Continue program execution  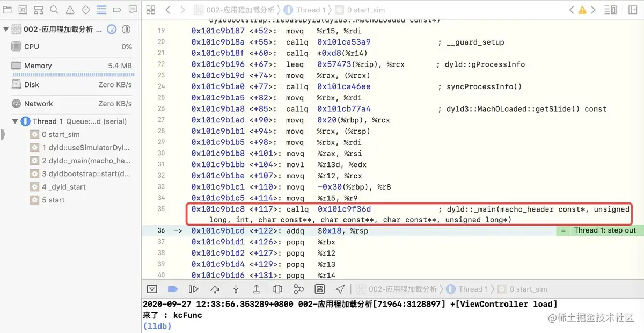pyautogui.click(x=194, y=289)
